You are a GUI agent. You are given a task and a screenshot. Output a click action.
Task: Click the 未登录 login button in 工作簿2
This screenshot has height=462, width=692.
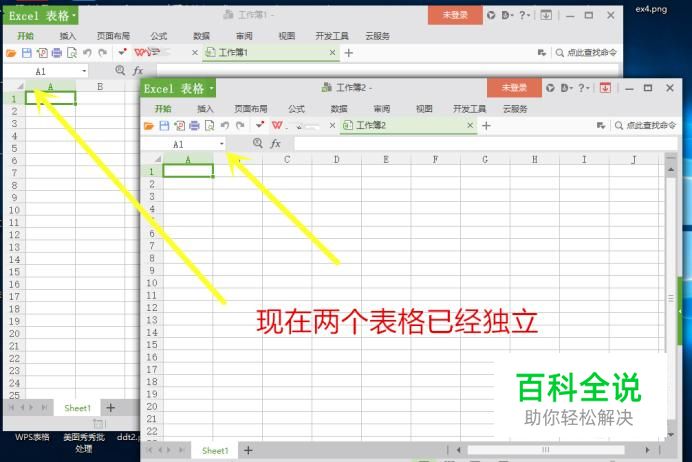pyautogui.click(x=514, y=88)
